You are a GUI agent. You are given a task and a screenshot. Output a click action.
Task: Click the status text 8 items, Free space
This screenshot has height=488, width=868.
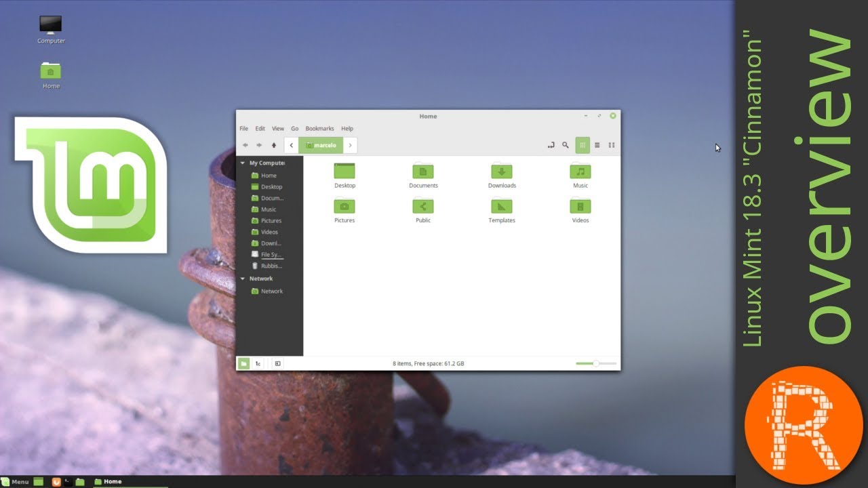[x=429, y=364]
